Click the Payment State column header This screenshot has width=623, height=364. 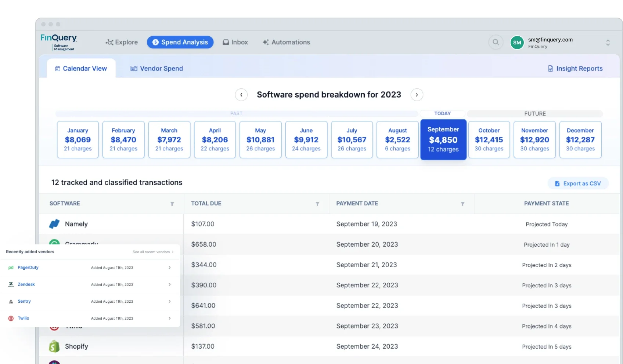[546, 203]
